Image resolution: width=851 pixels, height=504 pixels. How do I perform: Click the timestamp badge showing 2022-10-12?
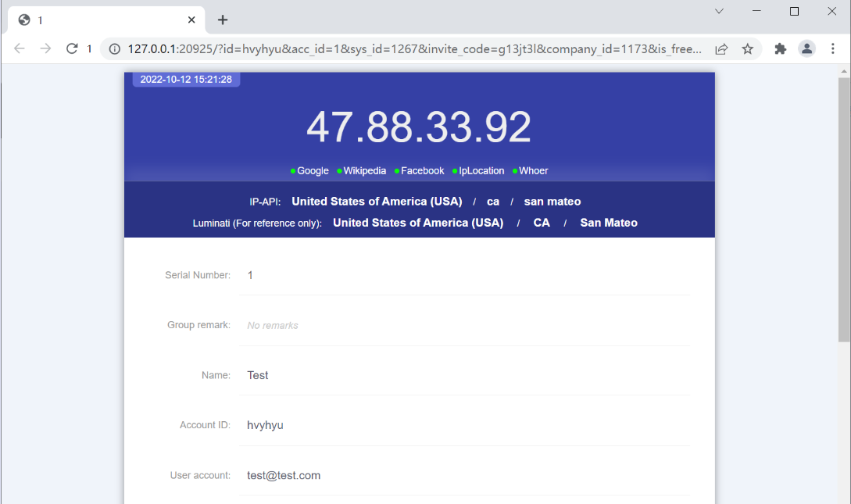tap(185, 79)
